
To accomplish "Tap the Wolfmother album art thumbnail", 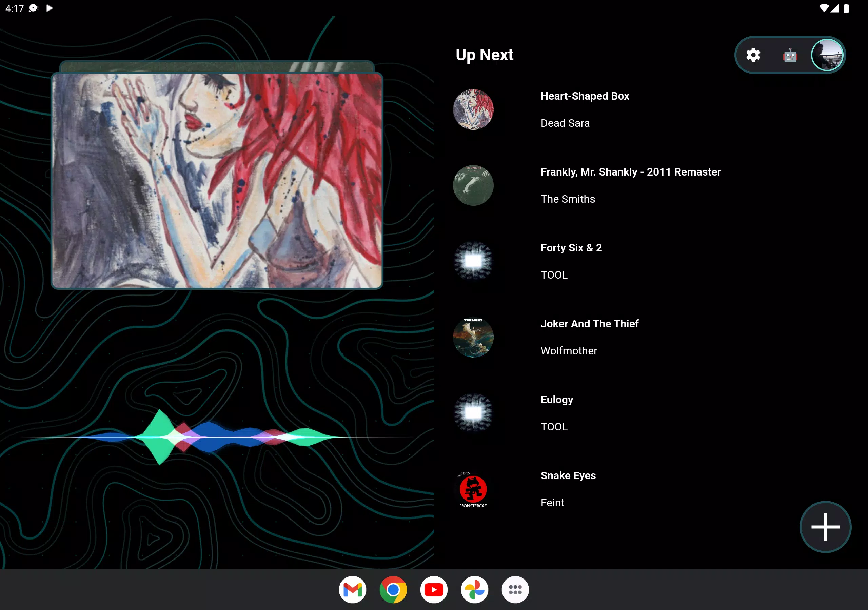I will tap(473, 338).
